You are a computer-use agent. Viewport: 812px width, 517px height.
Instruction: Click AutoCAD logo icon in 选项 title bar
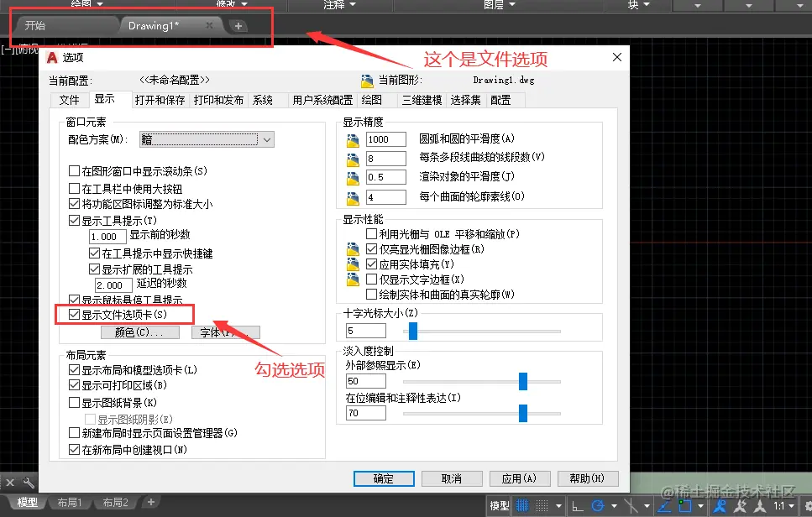tap(52, 57)
